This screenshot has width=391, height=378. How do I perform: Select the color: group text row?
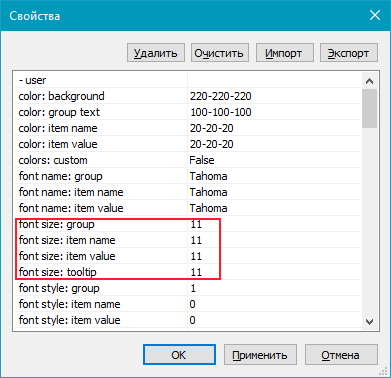[x=188, y=112]
